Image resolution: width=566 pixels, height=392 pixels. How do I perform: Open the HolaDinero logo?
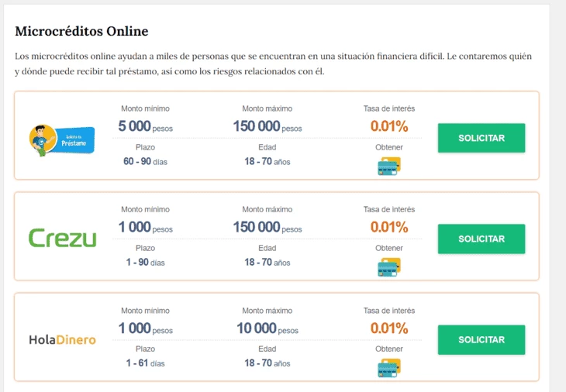coord(63,340)
